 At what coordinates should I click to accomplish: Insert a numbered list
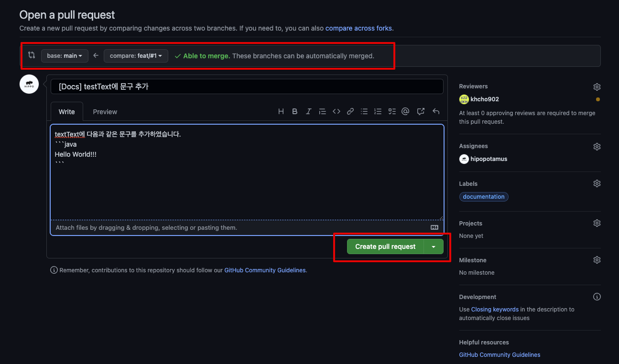(x=378, y=111)
